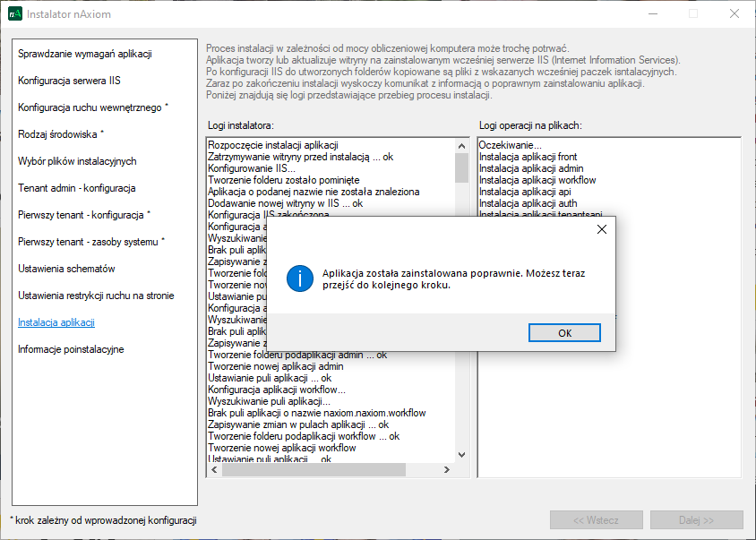This screenshot has width=756, height=540.
Task: Close the Instalator nAxiom window
Action: pyautogui.click(x=734, y=13)
